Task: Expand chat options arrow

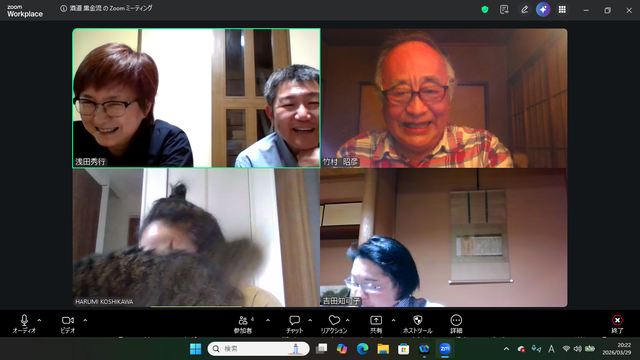Action: (x=310, y=320)
